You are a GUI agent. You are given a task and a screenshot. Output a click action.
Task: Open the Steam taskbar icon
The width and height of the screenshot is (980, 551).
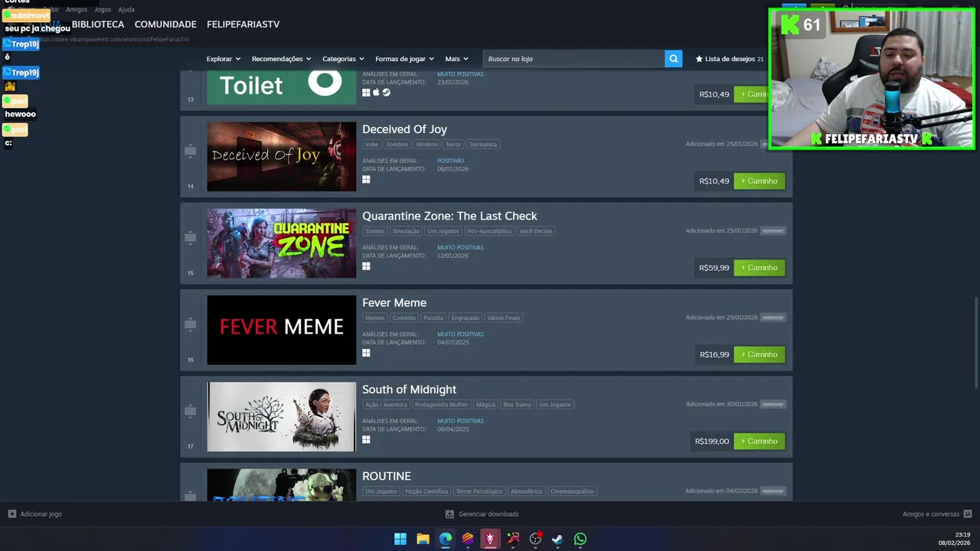[x=557, y=539]
